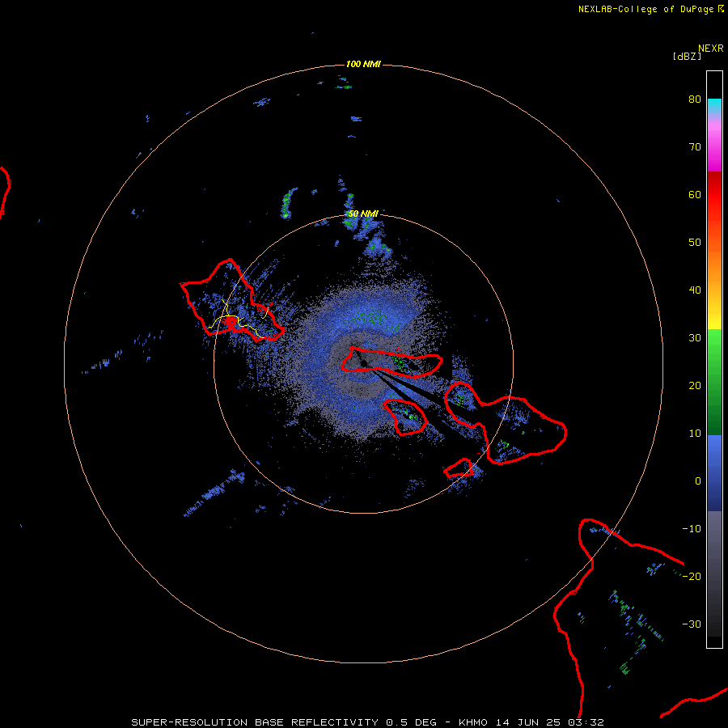728x728 pixels.
Task: Click the 0 value on the dBZ scale
Action: tap(698, 481)
